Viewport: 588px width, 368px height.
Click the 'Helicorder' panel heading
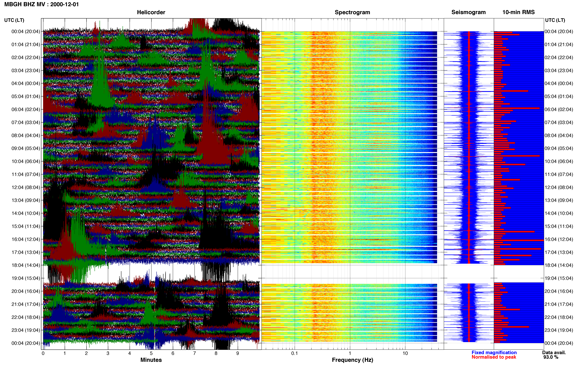tap(151, 12)
